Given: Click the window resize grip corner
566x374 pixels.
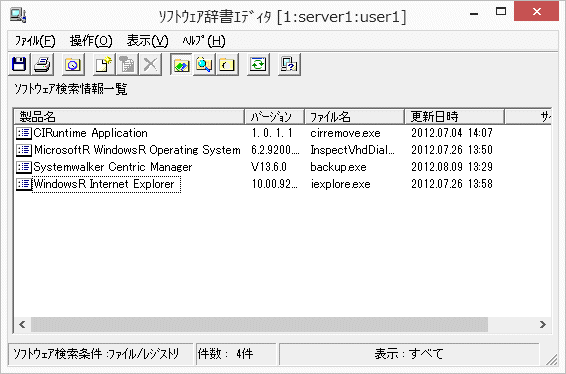Looking at the screenshot, I should point(552,360).
